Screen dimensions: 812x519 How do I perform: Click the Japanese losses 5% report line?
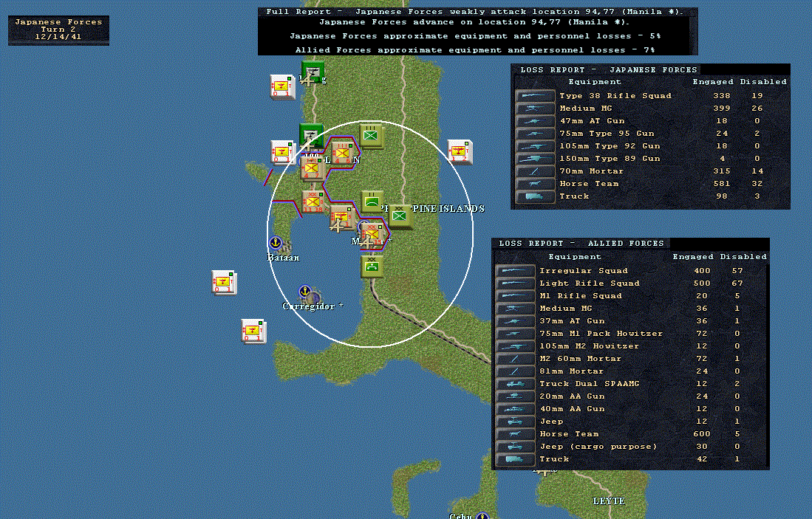475,36
